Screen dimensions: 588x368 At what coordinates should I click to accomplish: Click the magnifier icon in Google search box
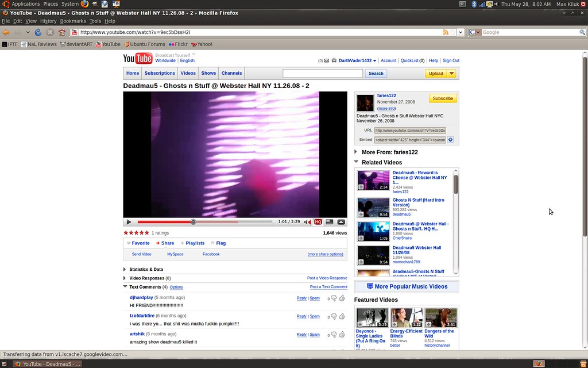(582, 32)
